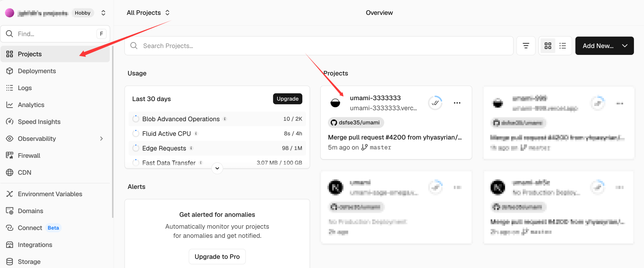
Task: Click the umami-3333333 project logo
Action: 335,103
